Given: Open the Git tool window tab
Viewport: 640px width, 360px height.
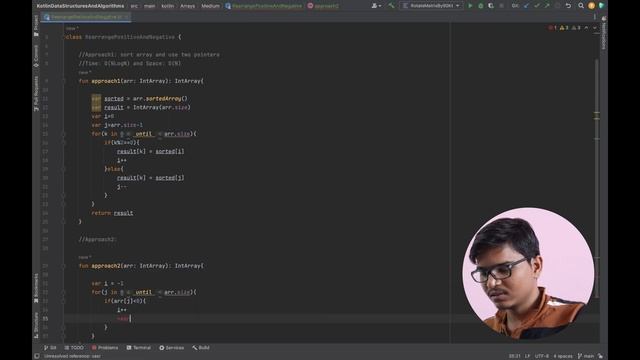Looking at the screenshot, I should point(50,348).
